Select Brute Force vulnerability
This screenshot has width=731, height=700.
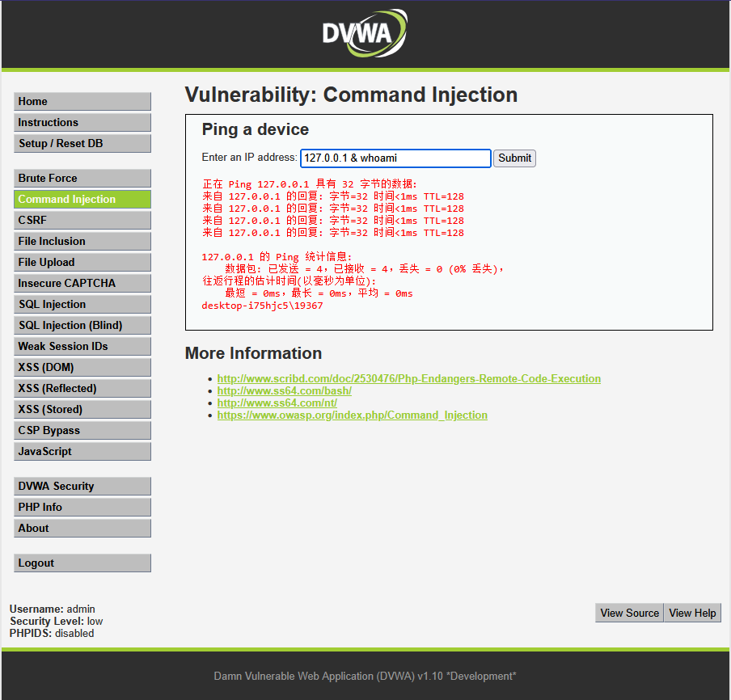coord(82,179)
